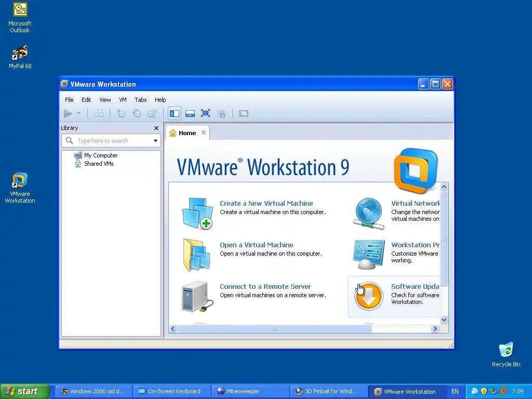Click the Virtual Network link text
532x399 pixels.
pos(415,203)
